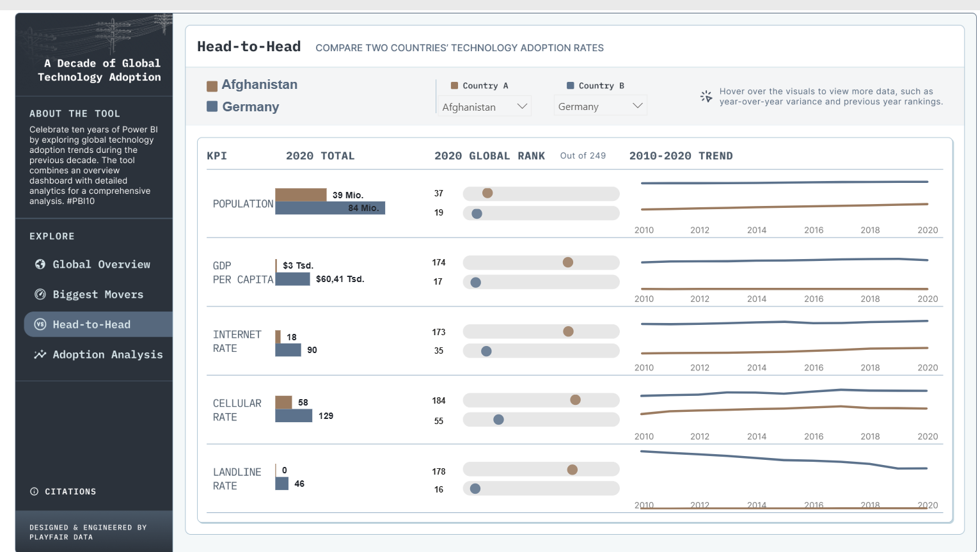Image resolution: width=980 pixels, height=552 pixels.
Task: Open the Adoption Analysis page
Action: pyautogui.click(x=107, y=354)
